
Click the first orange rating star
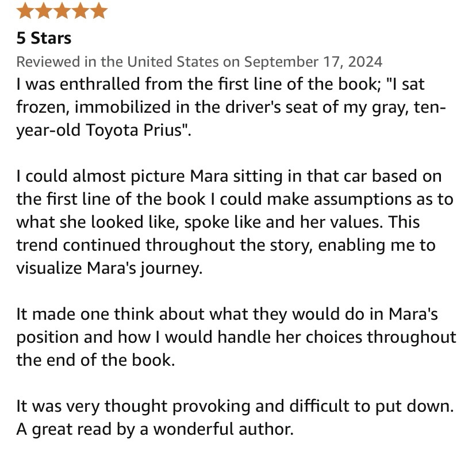[x=25, y=11]
